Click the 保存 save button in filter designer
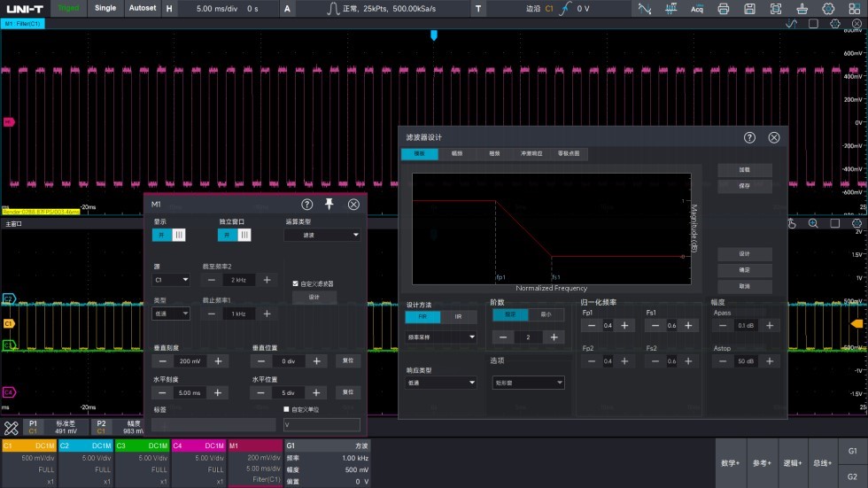Screen dimensions: 868x488 click(744, 186)
